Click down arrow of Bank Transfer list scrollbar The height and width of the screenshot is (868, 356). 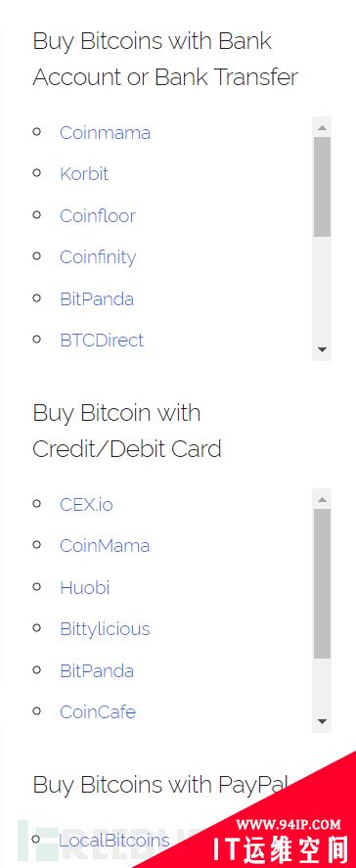click(x=322, y=350)
